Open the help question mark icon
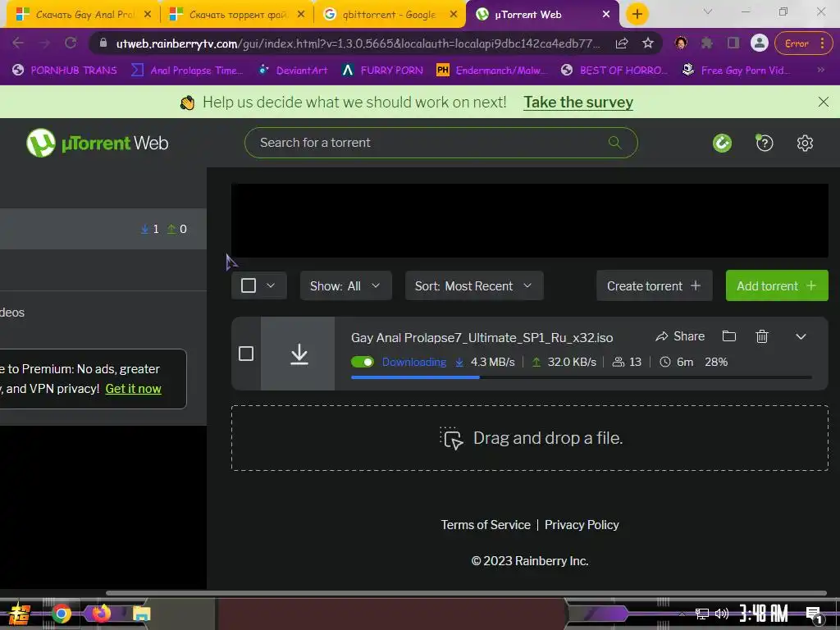 pyautogui.click(x=764, y=143)
